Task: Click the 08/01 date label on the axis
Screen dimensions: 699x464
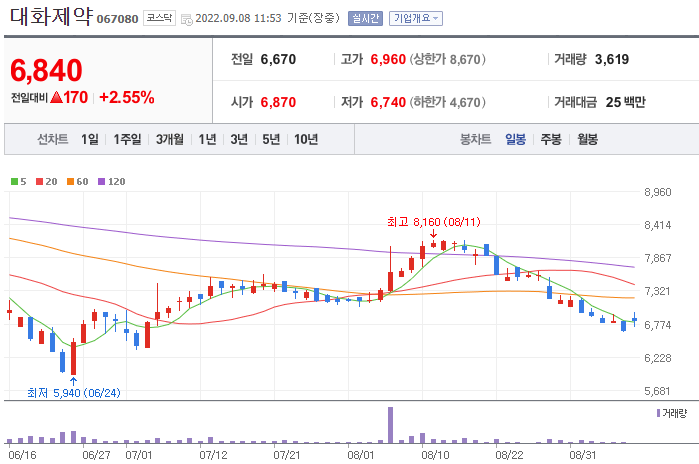Action: [x=360, y=455]
